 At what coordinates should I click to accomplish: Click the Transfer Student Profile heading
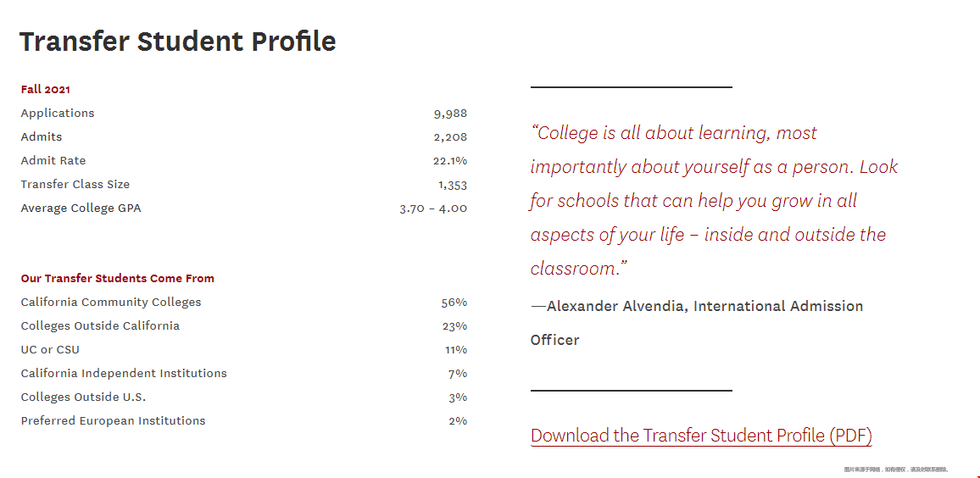tap(178, 42)
